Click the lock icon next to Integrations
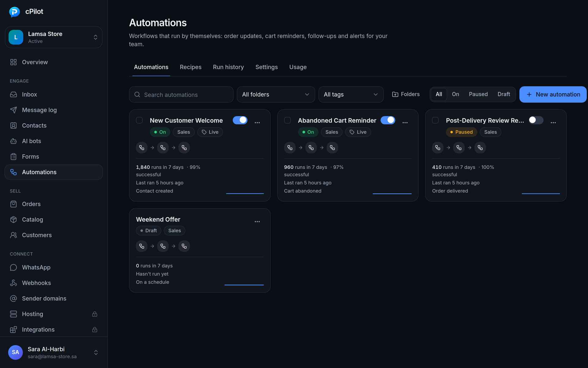The height and width of the screenshot is (368, 588). (x=95, y=330)
